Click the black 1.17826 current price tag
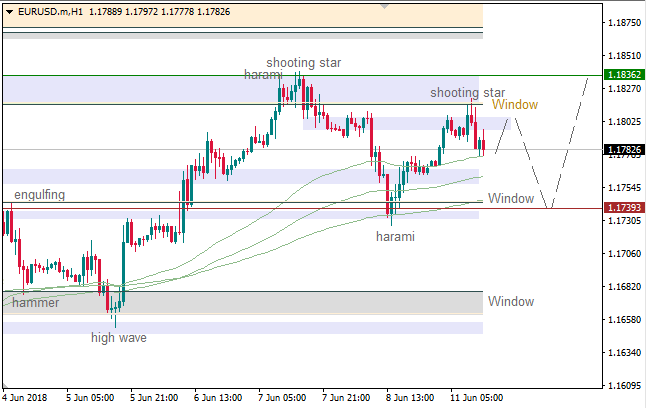The width and height of the screenshot is (646, 408). point(624,150)
